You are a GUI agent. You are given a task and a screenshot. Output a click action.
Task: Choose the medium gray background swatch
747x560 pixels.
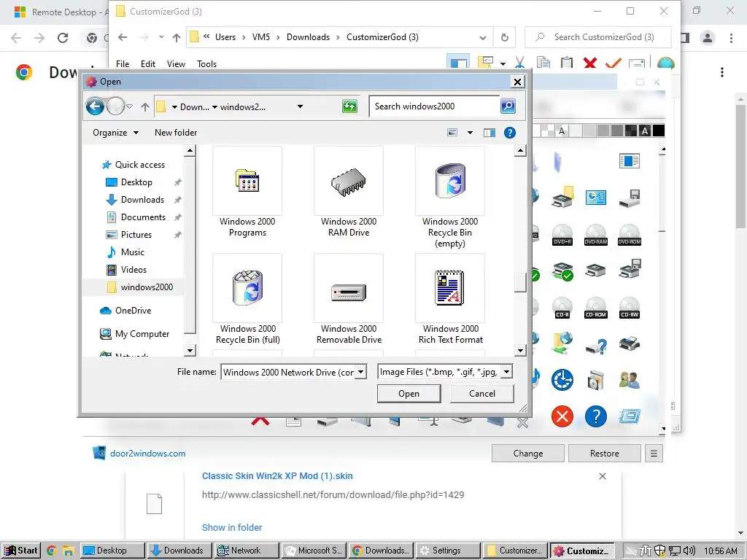click(x=603, y=131)
